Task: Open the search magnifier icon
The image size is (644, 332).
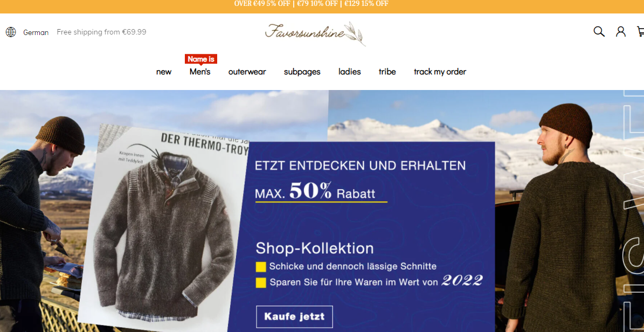Action: coord(599,32)
